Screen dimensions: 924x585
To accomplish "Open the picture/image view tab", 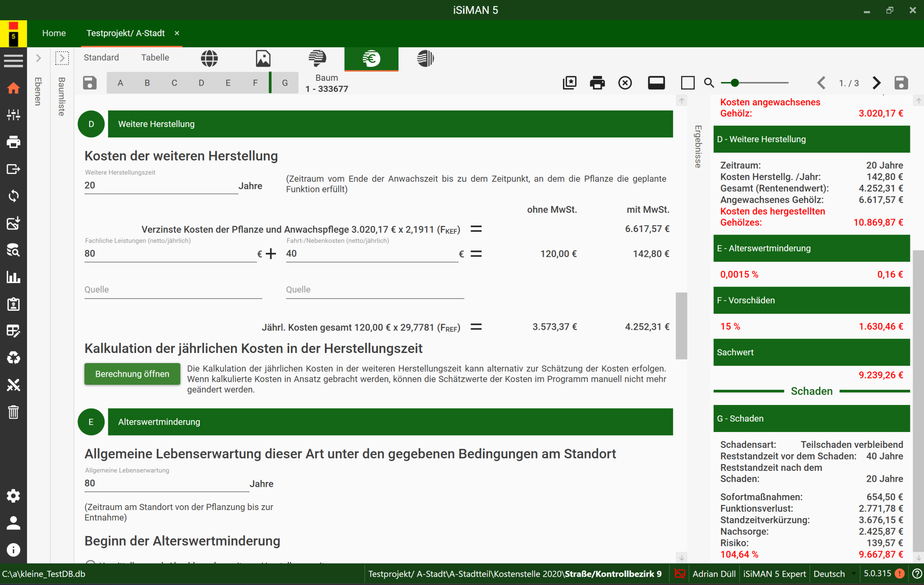I will tap(263, 58).
